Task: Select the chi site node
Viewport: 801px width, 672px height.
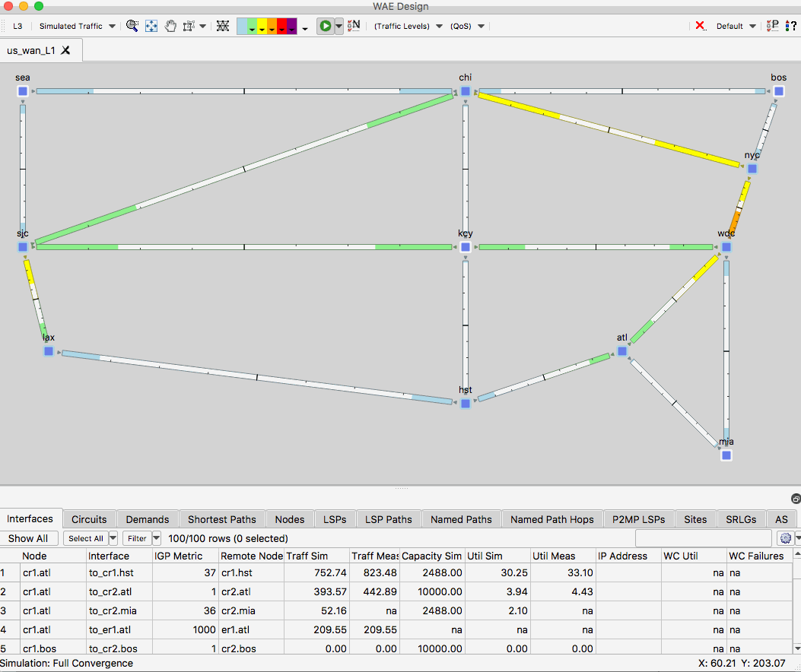Action: (x=466, y=91)
